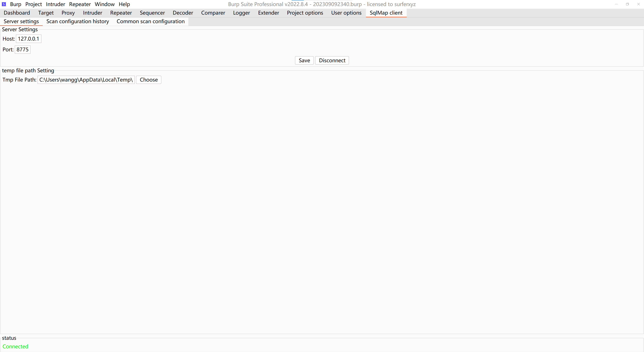The image size is (644, 352).
Task: Click the Choose button for temp path
Action: click(x=148, y=80)
